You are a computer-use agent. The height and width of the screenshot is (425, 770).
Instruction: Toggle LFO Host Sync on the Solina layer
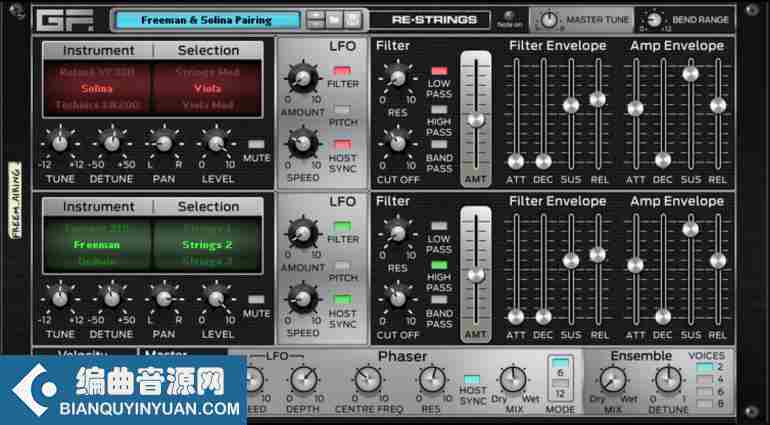click(x=343, y=144)
